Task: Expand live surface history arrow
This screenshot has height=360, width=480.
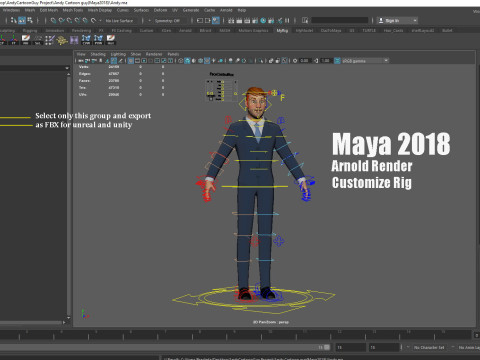Action: (x=100, y=21)
